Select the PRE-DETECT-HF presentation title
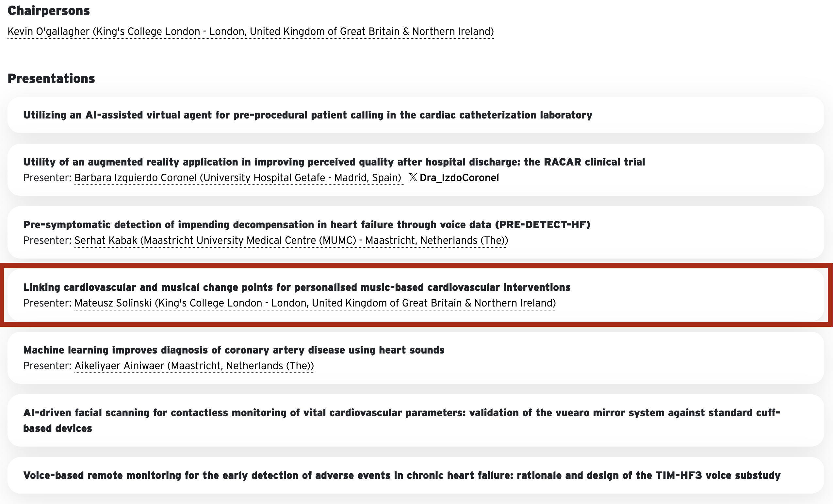 point(307,225)
